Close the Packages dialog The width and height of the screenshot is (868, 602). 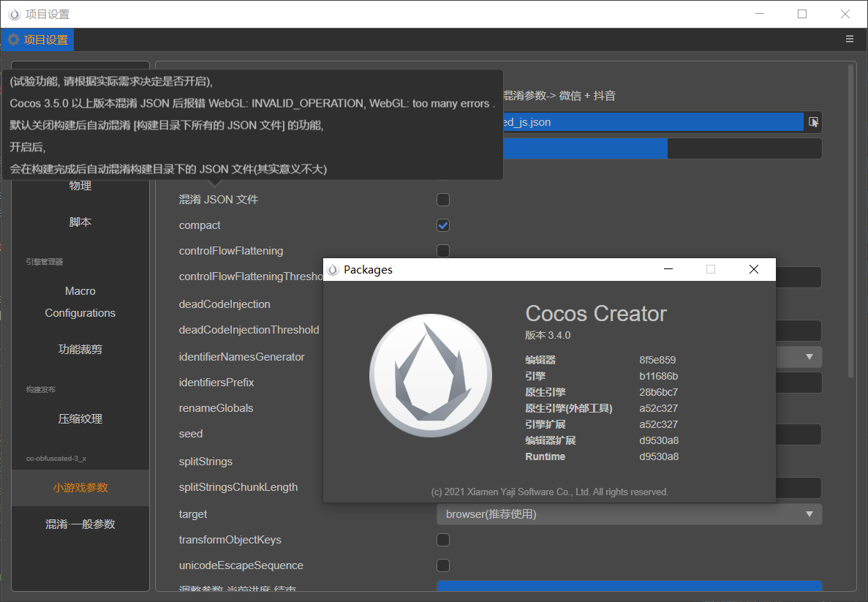point(753,269)
